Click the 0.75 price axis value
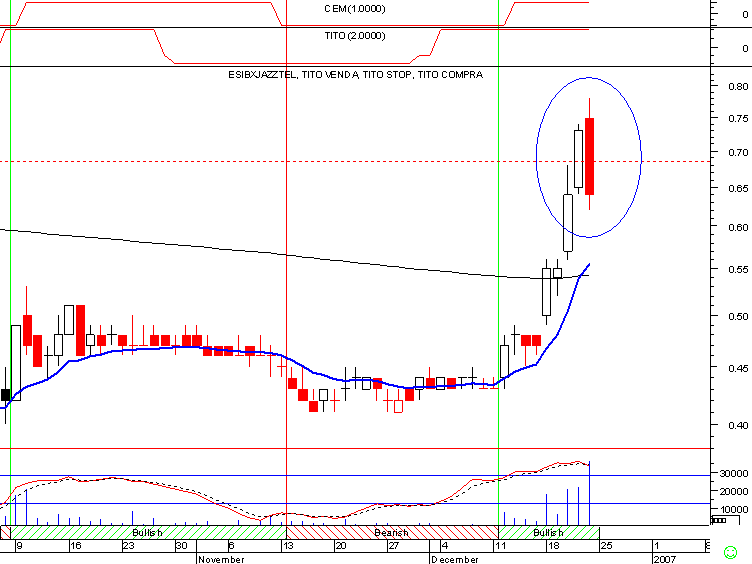This screenshot has width=752, height=564. coord(738,118)
